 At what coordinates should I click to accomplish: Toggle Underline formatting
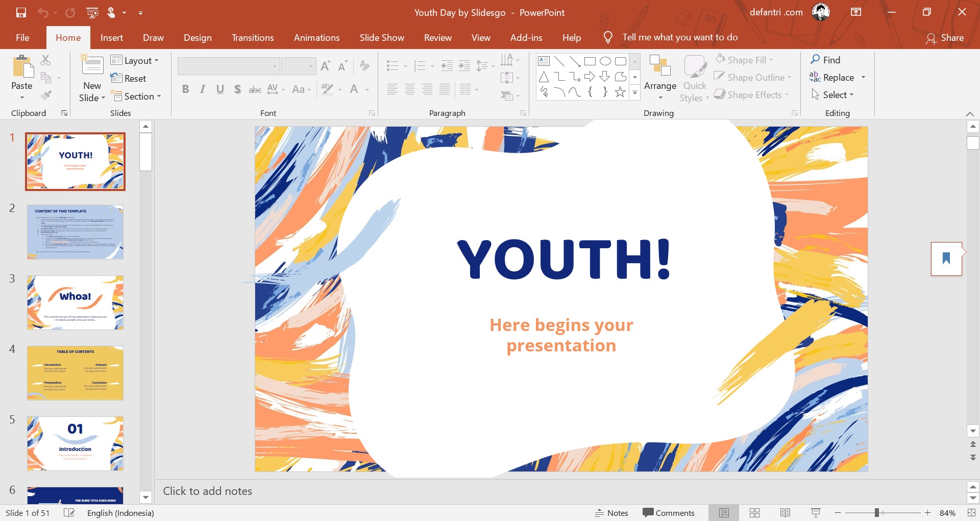(x=220, y=89)
